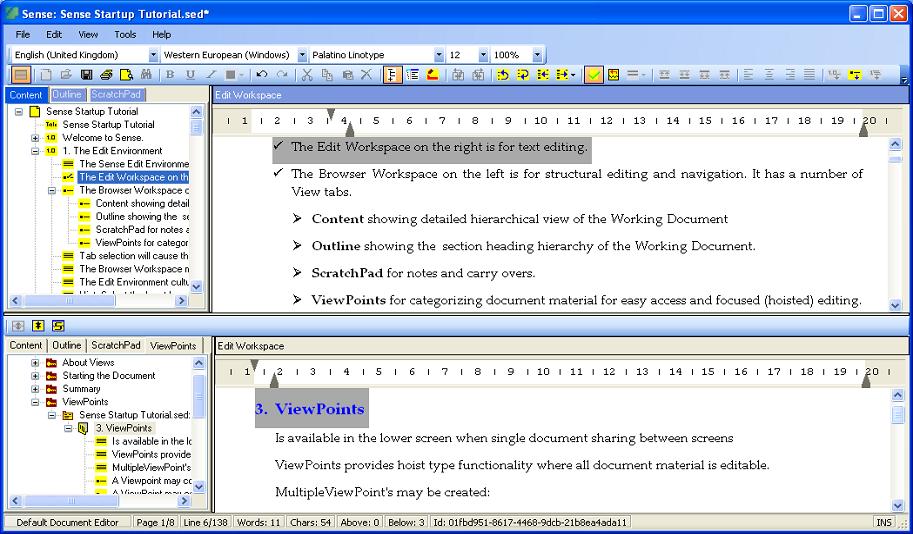
Task: Click upper editor scrollbar down arrow
Action: pyautogui.click(x=896, y=305)
